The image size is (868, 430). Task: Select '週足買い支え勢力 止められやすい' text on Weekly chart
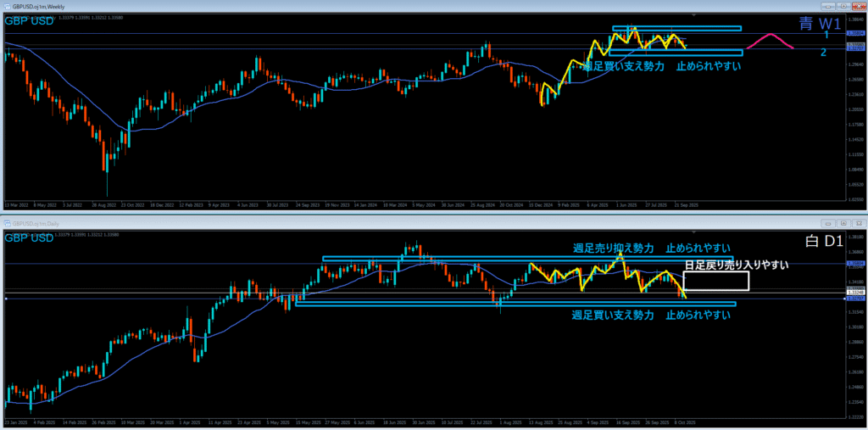662,65
